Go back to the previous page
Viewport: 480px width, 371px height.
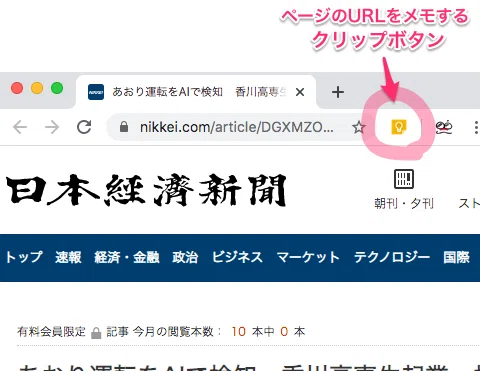tap(20, 127)
